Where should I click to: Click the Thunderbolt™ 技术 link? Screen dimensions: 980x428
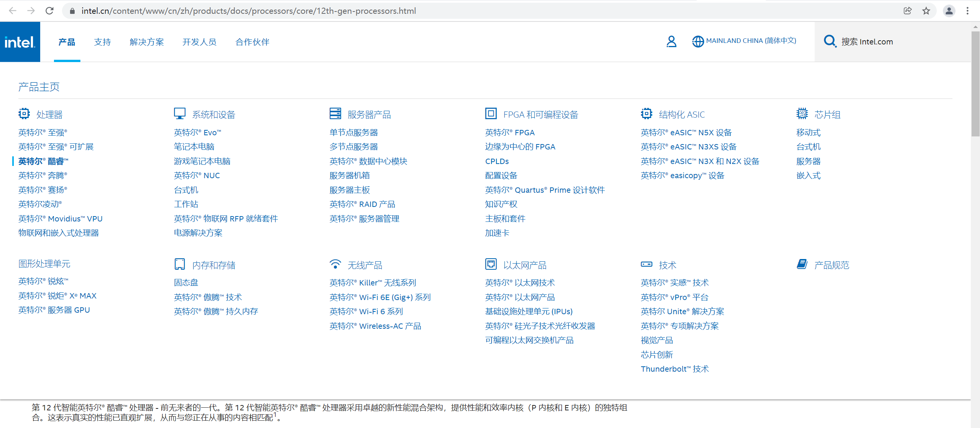[675, 369]
